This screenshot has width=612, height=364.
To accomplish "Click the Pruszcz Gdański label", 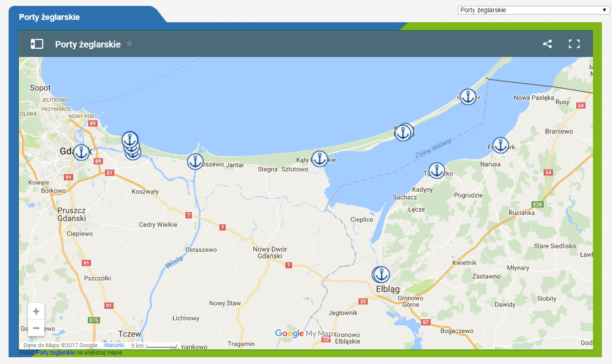I will tap(71, 214).
